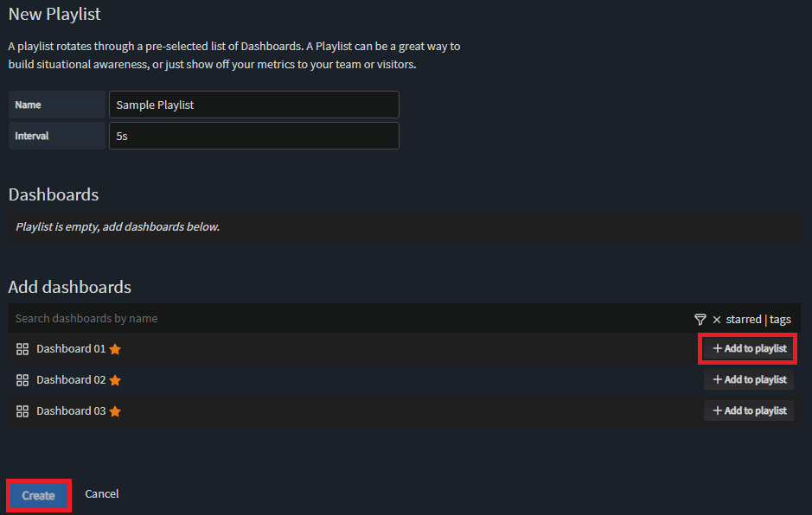Add Dashboard 02 to playlist
Viewport: 812px width, 515px height.
(x=749, y=380)
